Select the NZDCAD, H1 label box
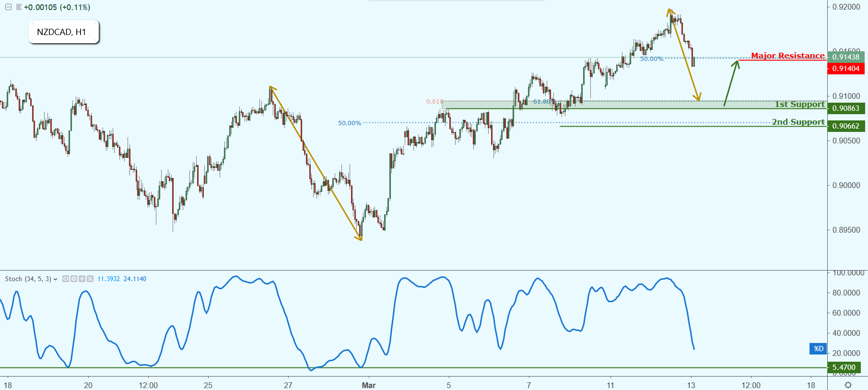Screen dimensions: 868x390 64,32
